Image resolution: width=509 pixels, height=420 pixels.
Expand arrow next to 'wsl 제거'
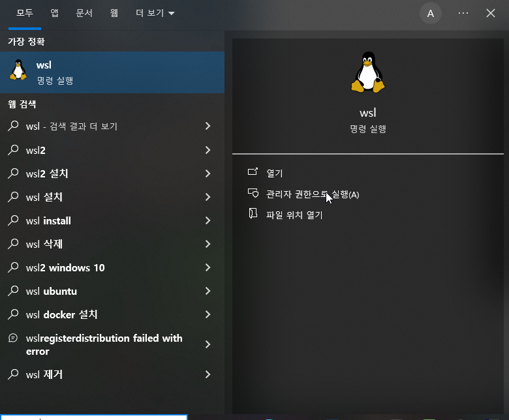pos(208,374)
